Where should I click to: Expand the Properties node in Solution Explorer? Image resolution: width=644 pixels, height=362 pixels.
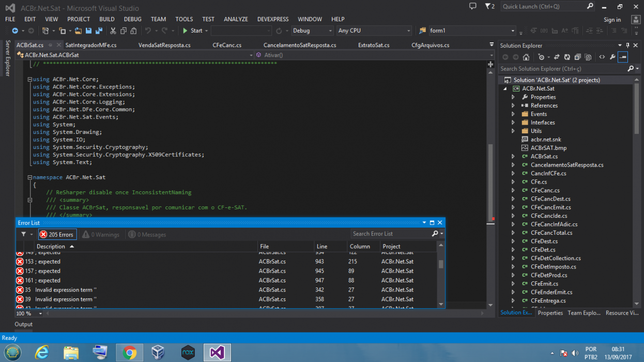click(x=513, y=97)
